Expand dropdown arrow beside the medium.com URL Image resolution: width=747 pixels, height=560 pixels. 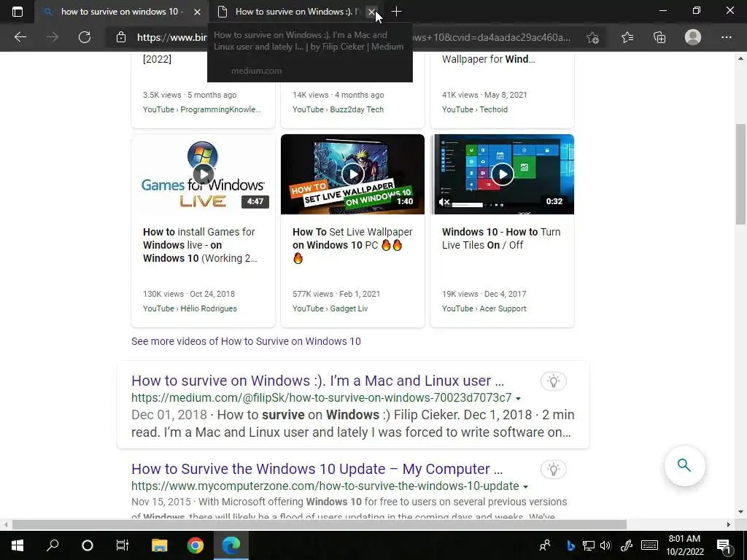tap(519, 399)
